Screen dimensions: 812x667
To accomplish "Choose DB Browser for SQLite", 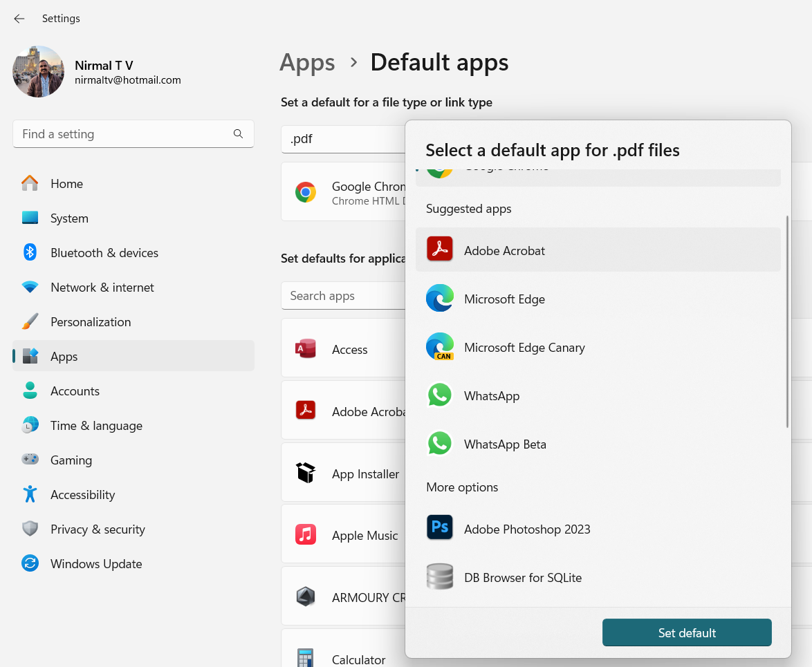I will pyautogui.click(x=598, y=577).
